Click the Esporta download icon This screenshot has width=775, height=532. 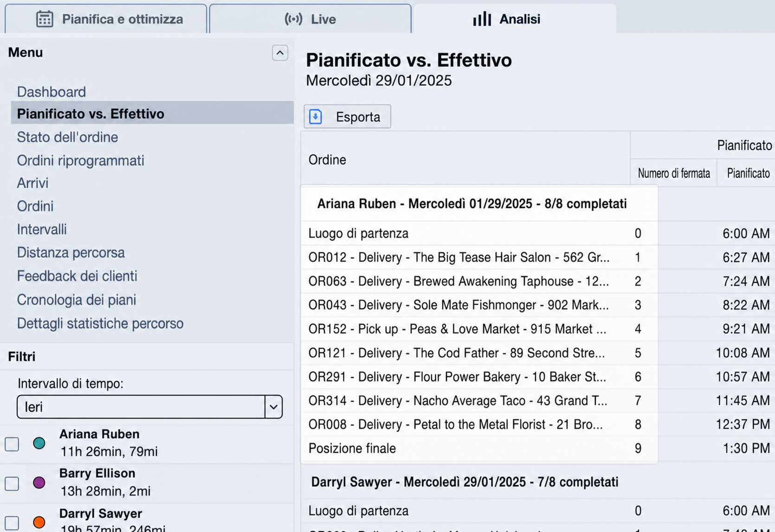point(316,116)
